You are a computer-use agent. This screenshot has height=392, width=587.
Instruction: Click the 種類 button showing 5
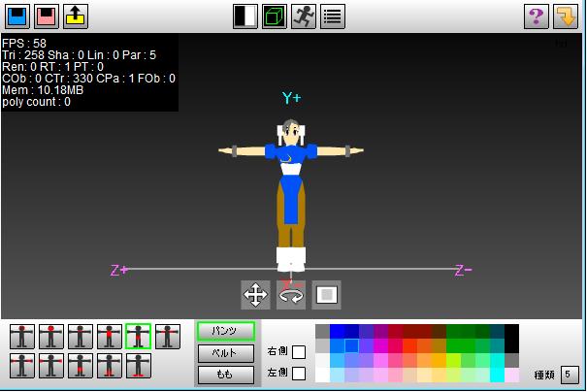[x=570, y=375]
